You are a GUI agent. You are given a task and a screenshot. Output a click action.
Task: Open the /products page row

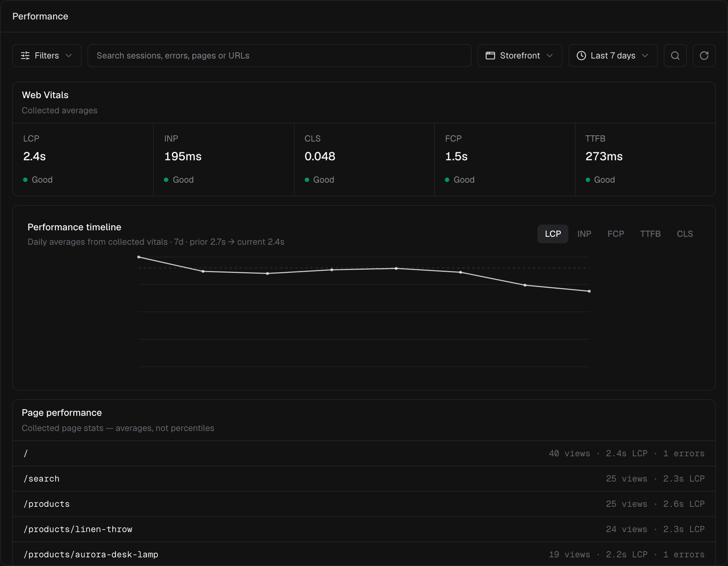coord(364,504)
